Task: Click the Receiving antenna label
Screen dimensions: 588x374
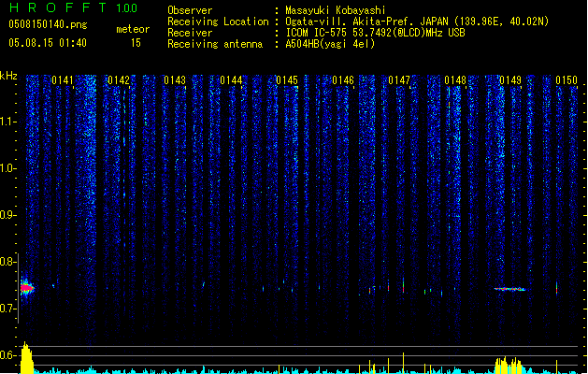Action: pyautogui.click(x=215, y=44)
